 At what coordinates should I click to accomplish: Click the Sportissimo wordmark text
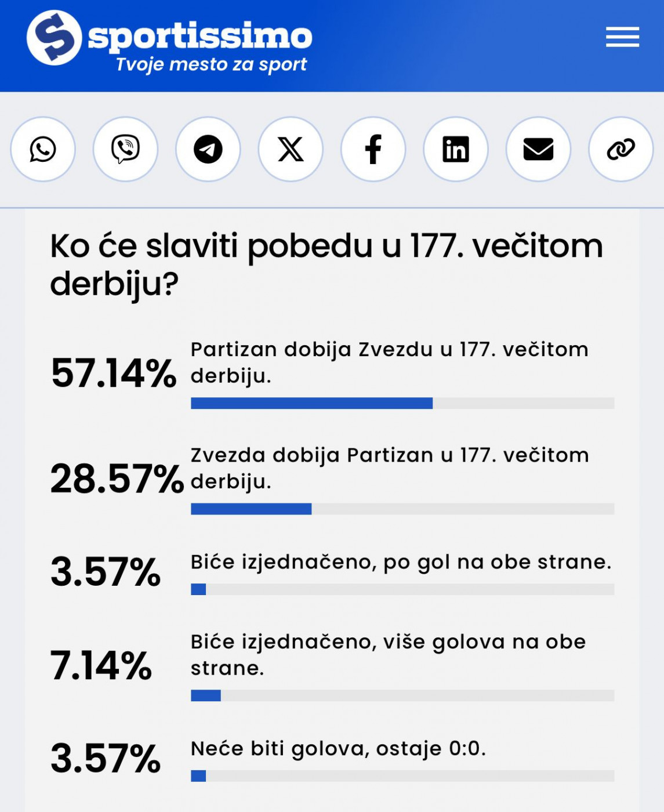pos(200,35)
